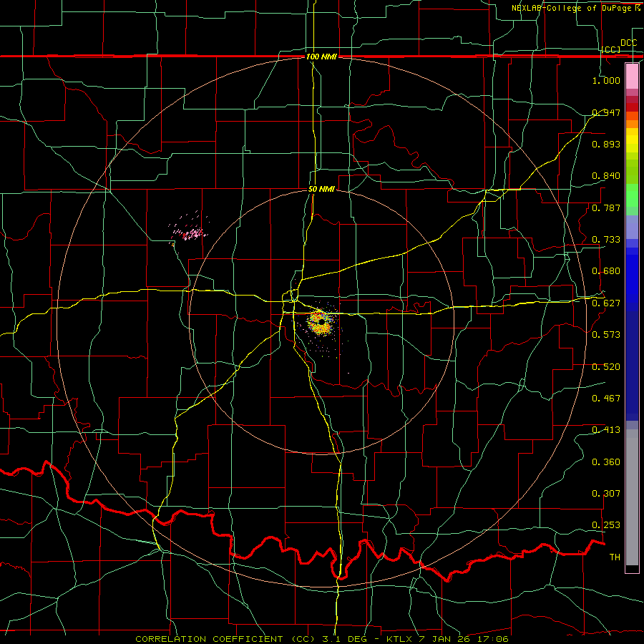Select the 0.467 legend value

[x=606, y=399]
